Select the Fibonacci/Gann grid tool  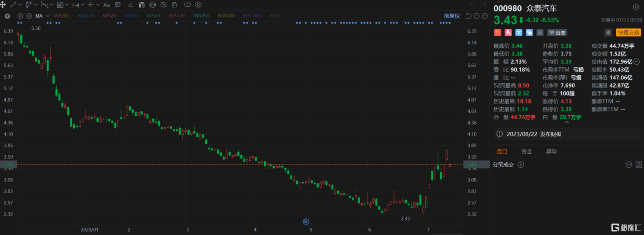coord(60,5)
